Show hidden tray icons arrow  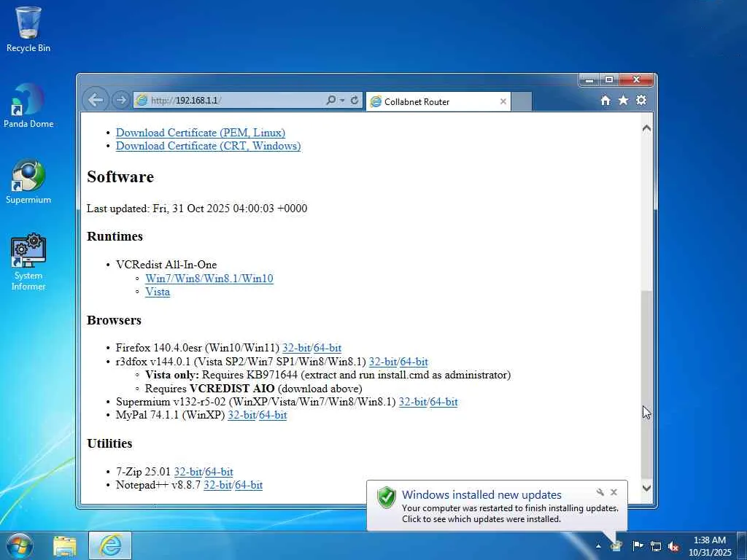click(598, 545)
